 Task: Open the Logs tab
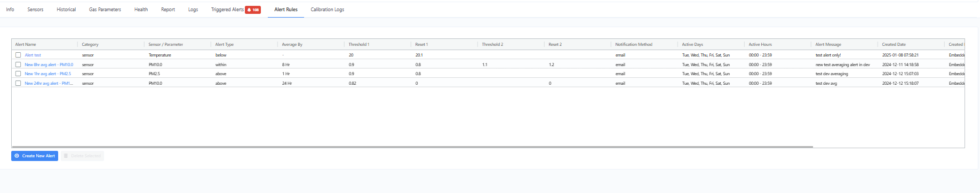tap(193, 10)
